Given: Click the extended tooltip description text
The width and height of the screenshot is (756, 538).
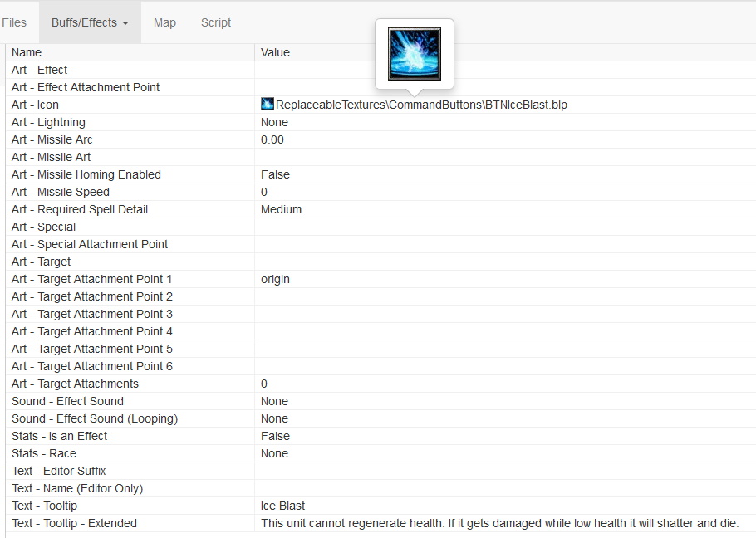Looking at the screenshot, I should 499,523.
